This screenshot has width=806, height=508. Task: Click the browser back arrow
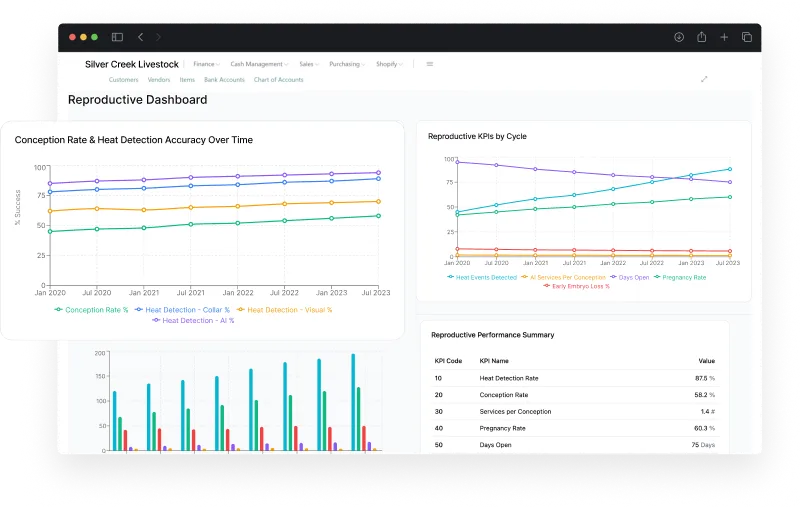point(140,37)
